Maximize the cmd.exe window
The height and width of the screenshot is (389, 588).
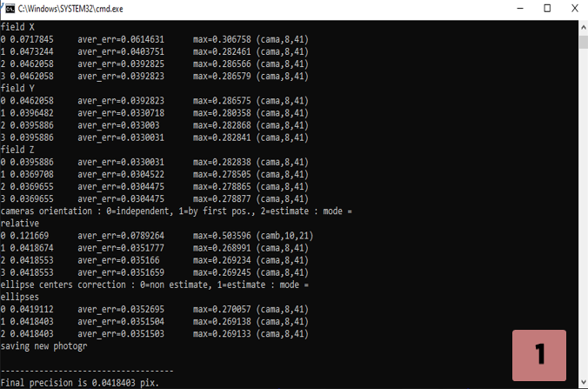pos(546,9)
